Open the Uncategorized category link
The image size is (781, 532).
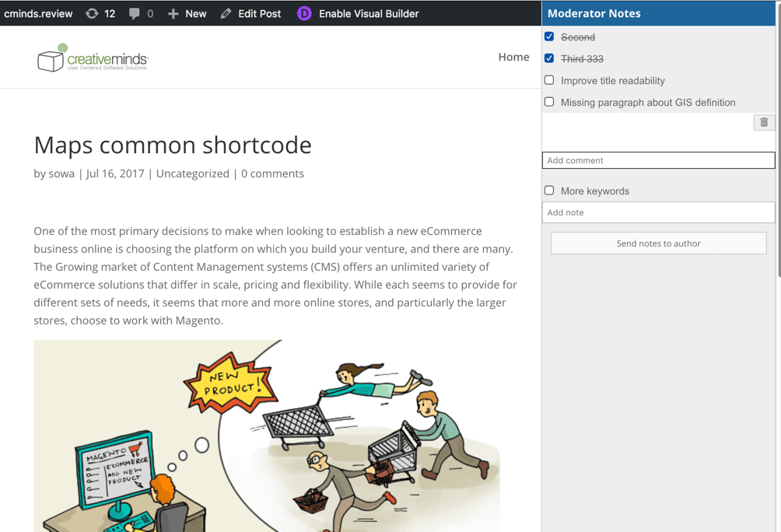pyautogui.click(x=192, y=173)
